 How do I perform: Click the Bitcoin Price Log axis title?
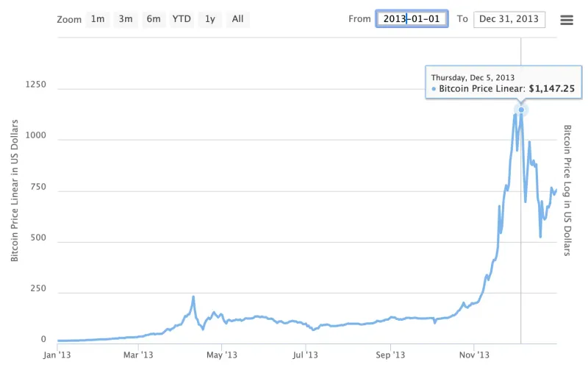(x=567, y=191)
